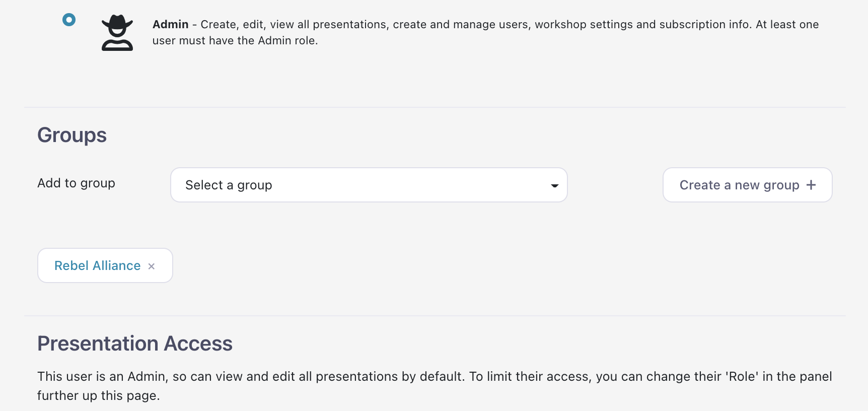
Task: Open the "Select a group" dropdown
Action: [369, 185]
